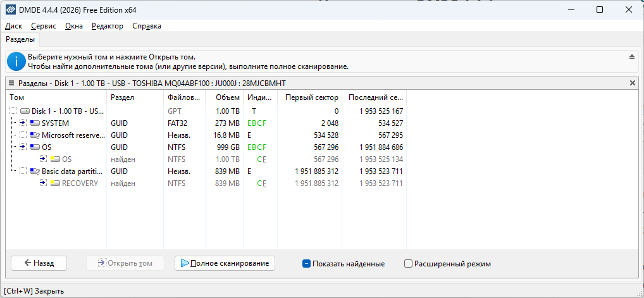Open the Справка menu

(x=147, y=26)
